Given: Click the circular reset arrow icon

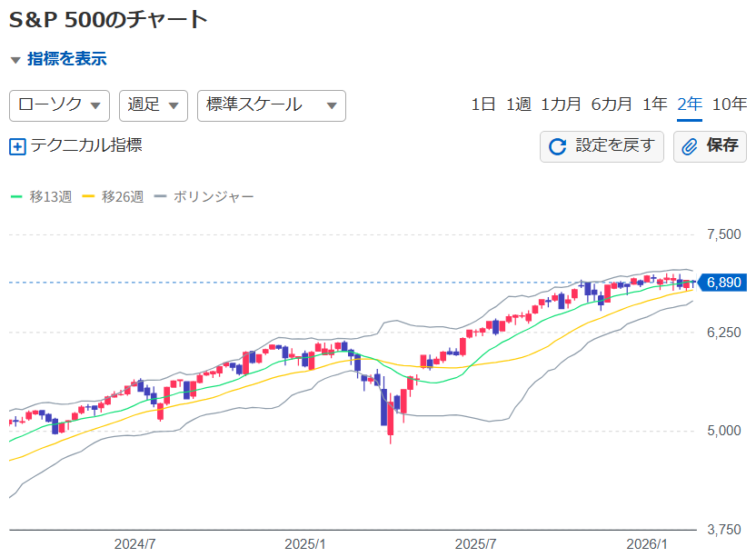Looking at the screenshot, I should (x=558, y=146).
